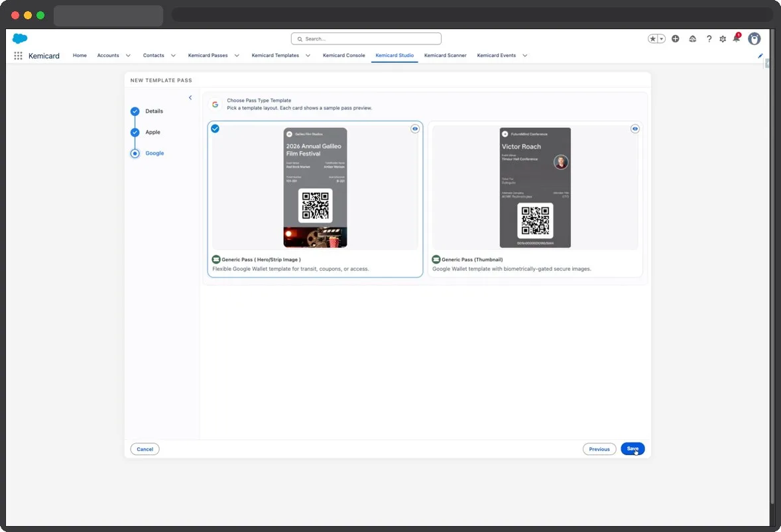
Task: Toggle the checkmark on Hero/Strip Image card
Action: 215,129
